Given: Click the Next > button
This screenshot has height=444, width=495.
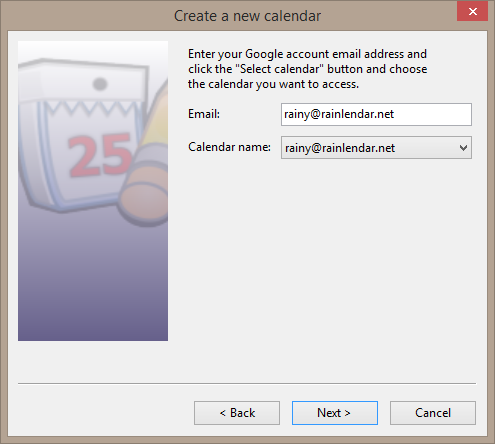Looking at the screenshot, I should tap(335, 413).
